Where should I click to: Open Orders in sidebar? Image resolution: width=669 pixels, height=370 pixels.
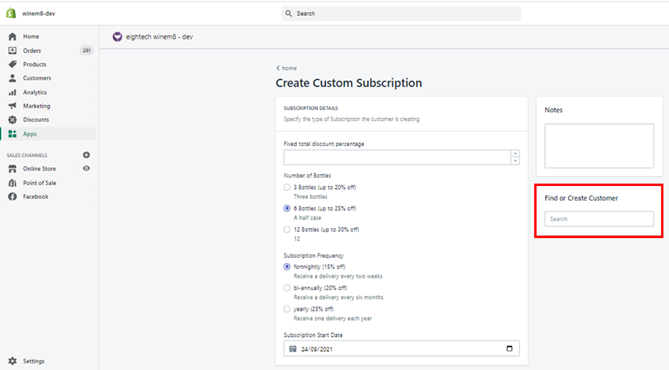pyautogui.click(x=32, y=50)
